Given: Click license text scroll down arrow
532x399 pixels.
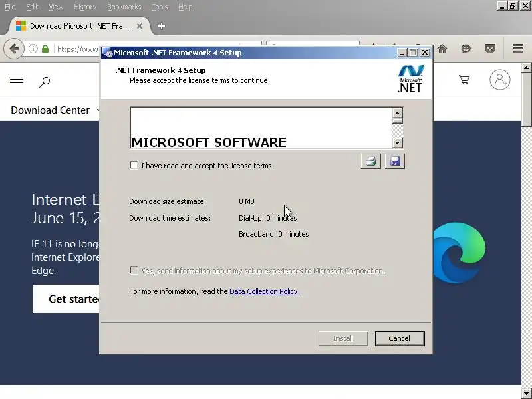Looking at the screenshot, I should pyautogui.click(x=397, y=142).
